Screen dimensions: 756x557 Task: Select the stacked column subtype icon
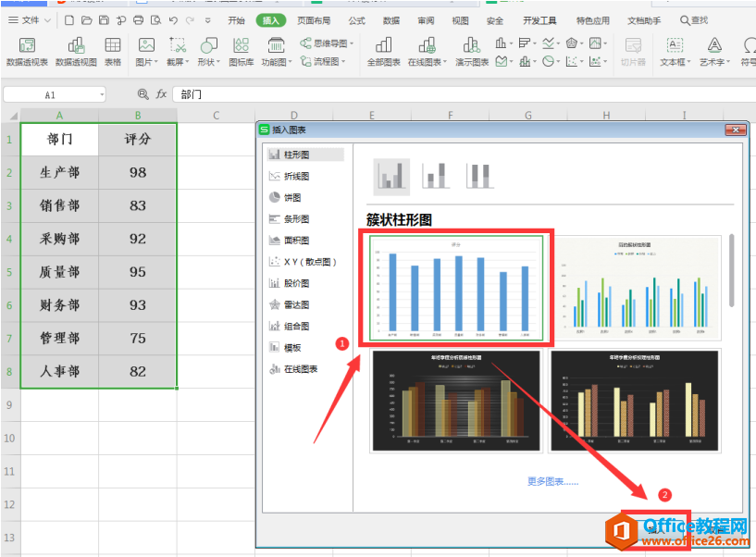[x=436, y=176]
